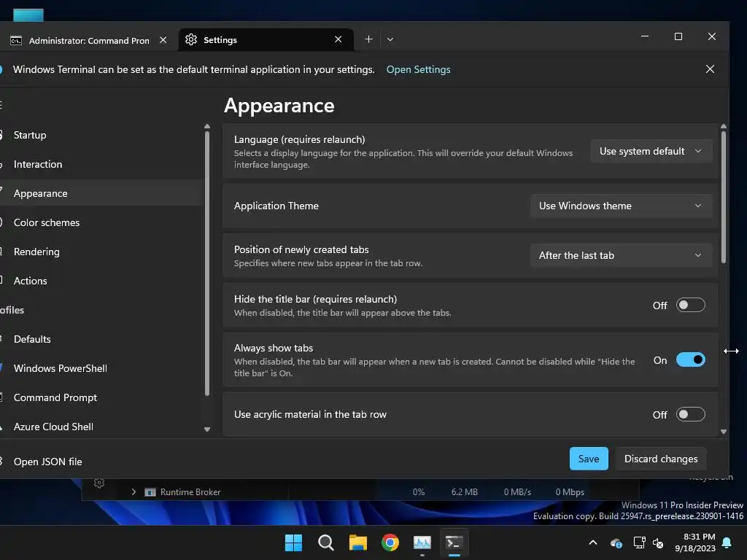Screen dimensions: 747x560
Task: Select the Settings tab
Action: pyautogui.click(x=266, y=40)
